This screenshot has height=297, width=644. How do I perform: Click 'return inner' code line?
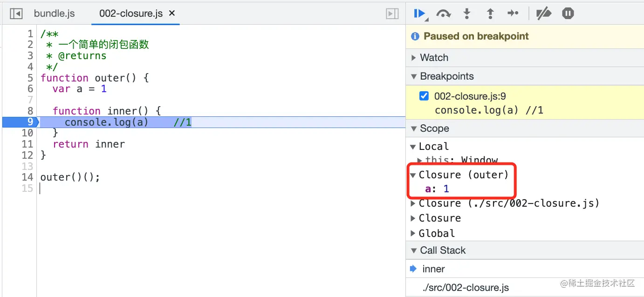pos(89,144)
